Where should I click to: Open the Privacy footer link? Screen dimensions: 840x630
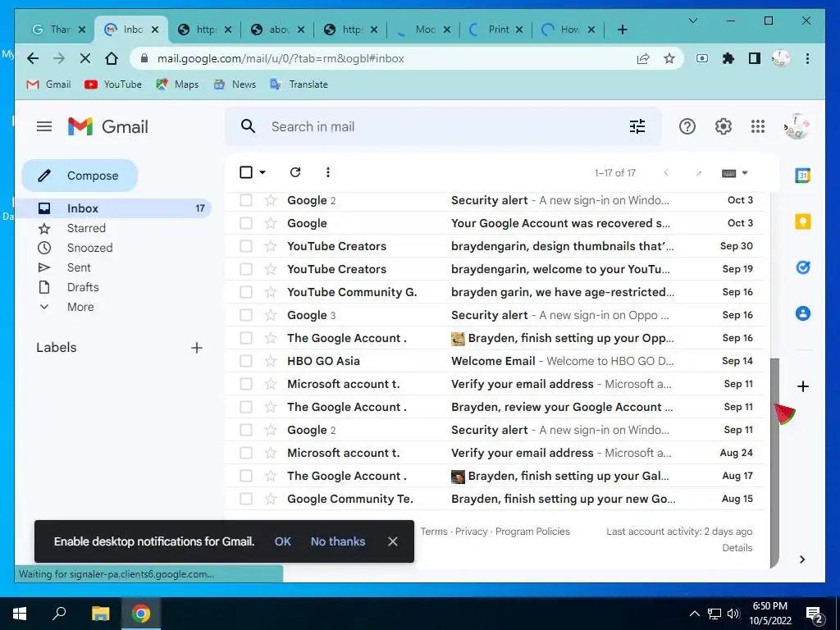471,532
